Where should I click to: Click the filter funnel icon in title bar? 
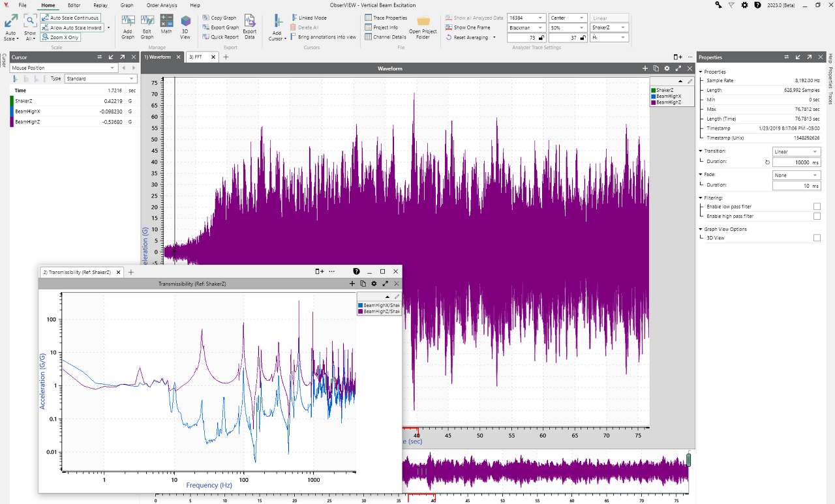point(731,5)
